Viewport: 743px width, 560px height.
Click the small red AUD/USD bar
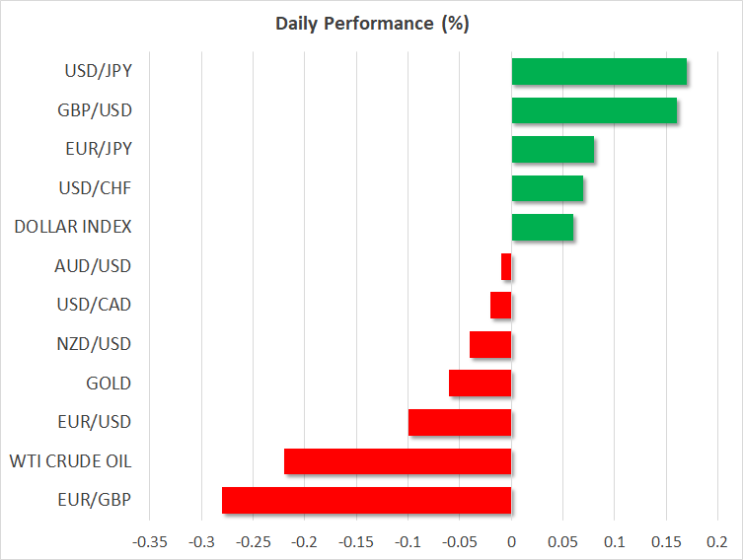[x=506, y=266]
